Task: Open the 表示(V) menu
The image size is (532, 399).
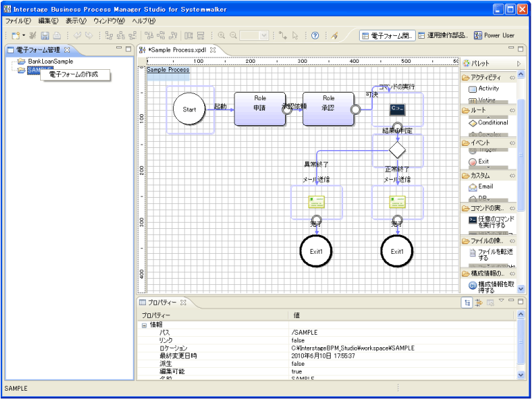Action: 75,21
